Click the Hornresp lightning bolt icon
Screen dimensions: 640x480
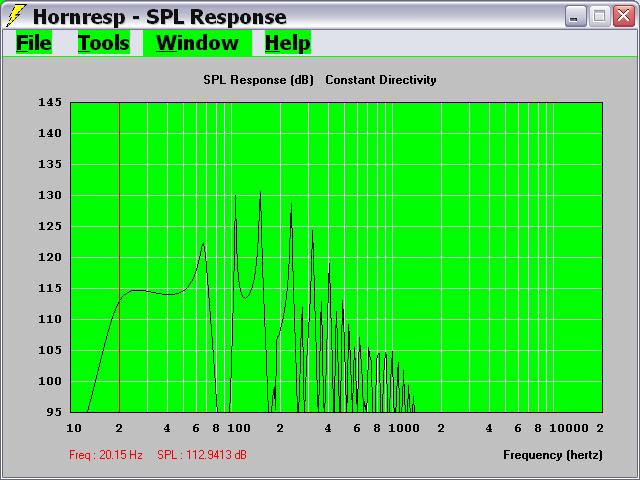pos(16,16)
